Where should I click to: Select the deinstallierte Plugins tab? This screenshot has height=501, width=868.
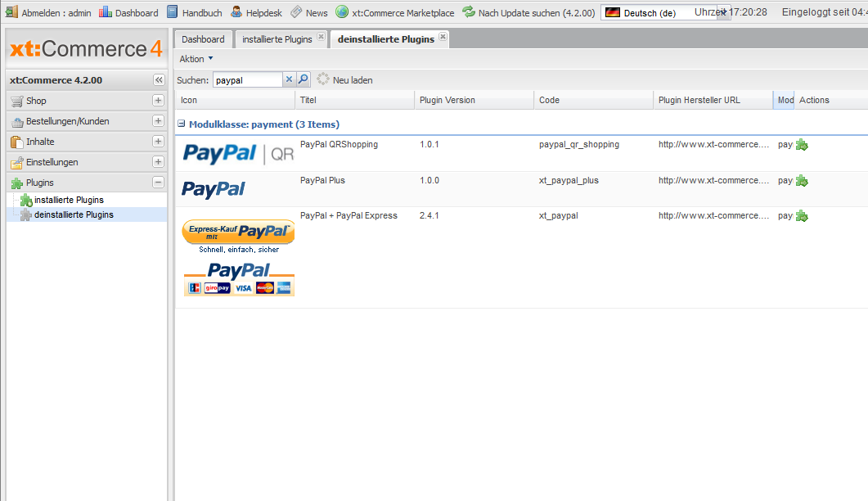click(386, 39)
